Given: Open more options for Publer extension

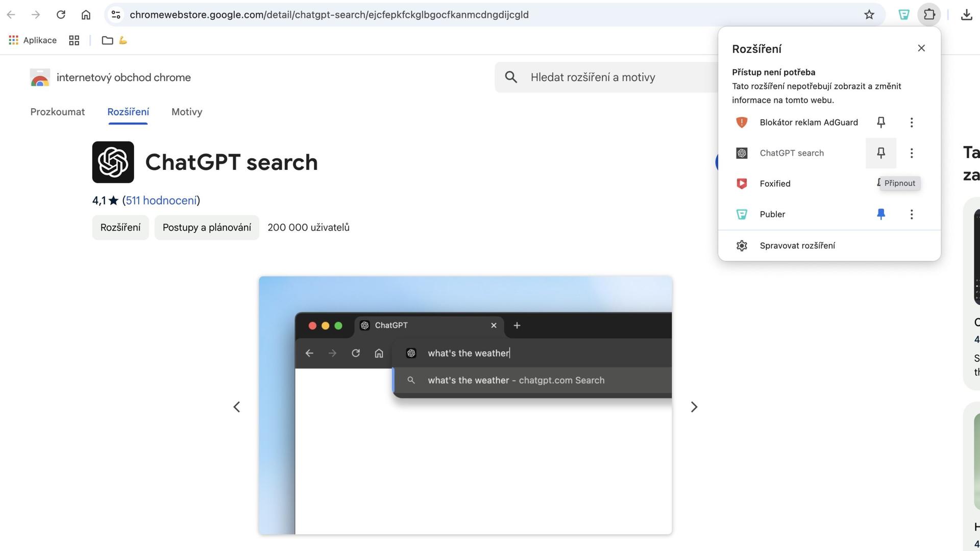Looking at the screenshot, I should (912, 214).
